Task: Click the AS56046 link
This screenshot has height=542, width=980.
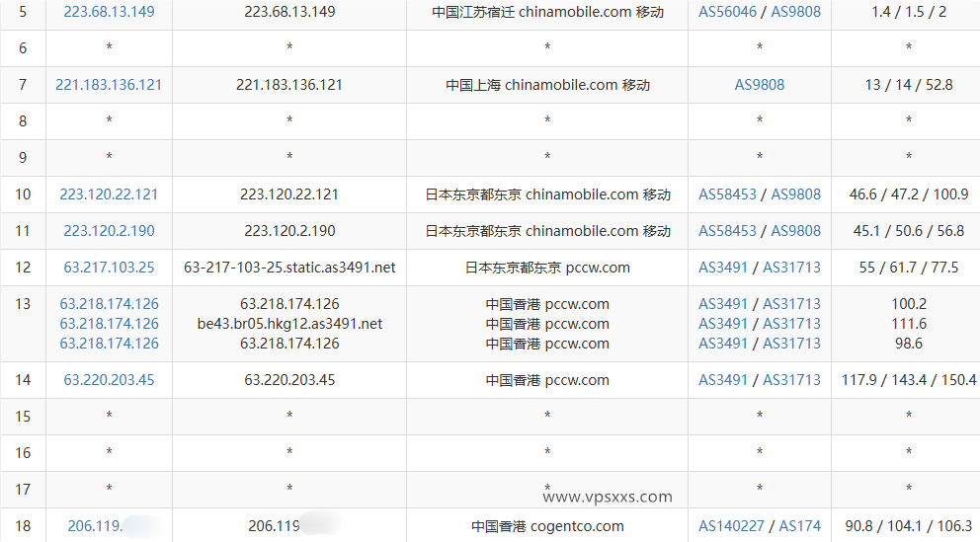Action: pos(728,12)
